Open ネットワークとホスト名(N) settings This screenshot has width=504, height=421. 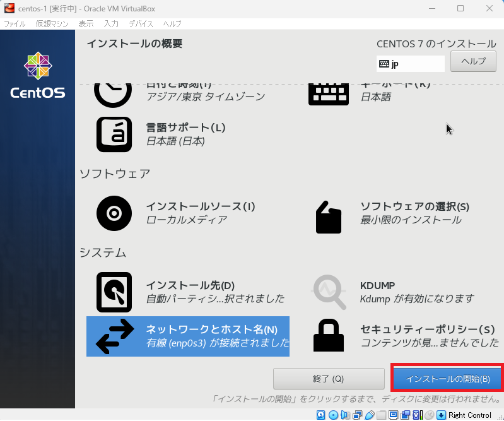pos(212,329)
